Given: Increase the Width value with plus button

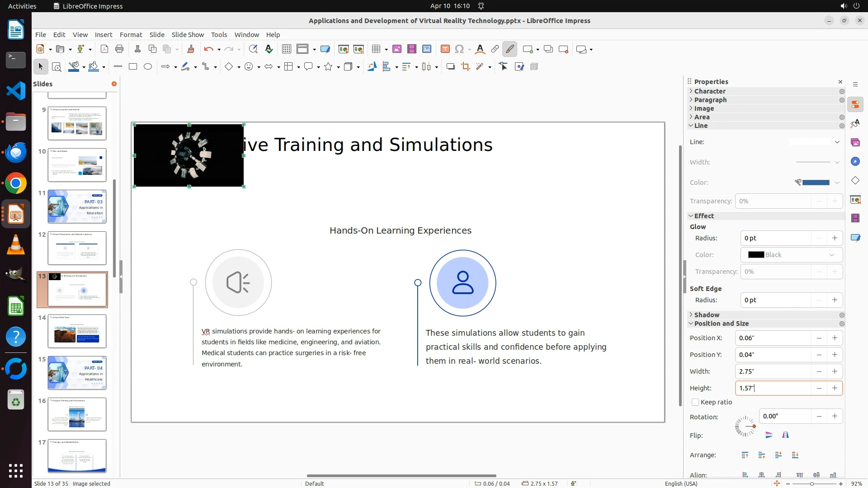Looking at the screenshot, I should pyautogui.click(x=835, y=371).
